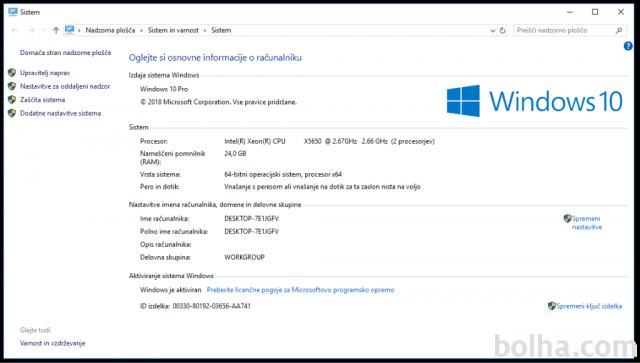Click the Windows 10 logo
Image resolution: width=640 pixels, height=363 pixels.
pos(535,100)
